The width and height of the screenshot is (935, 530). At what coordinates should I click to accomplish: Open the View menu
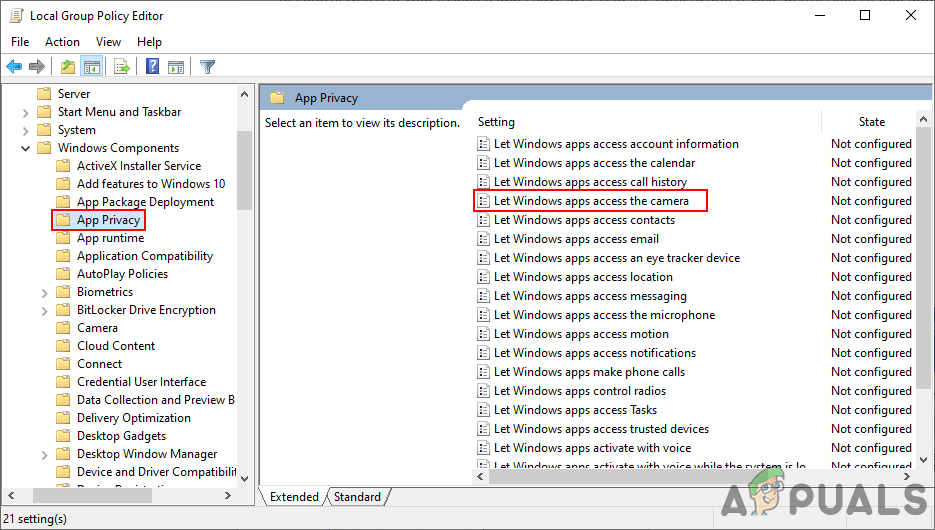(x=109, y=42)
